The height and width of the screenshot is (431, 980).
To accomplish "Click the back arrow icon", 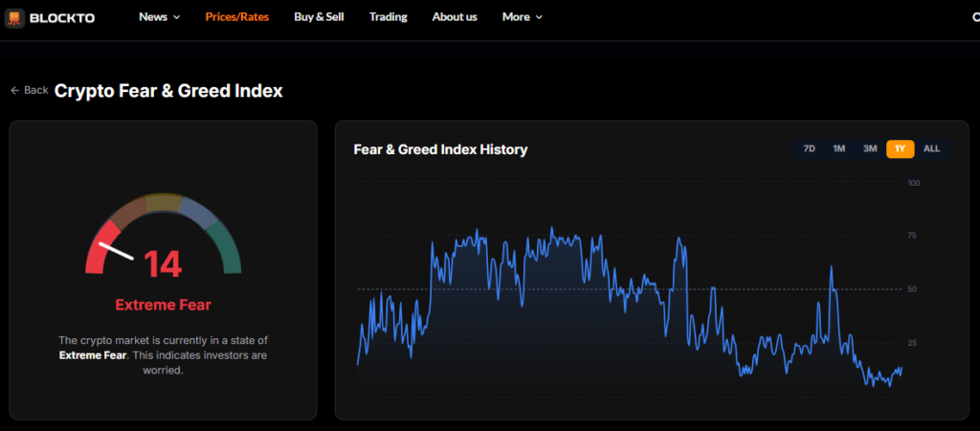I will click(14, 90).
